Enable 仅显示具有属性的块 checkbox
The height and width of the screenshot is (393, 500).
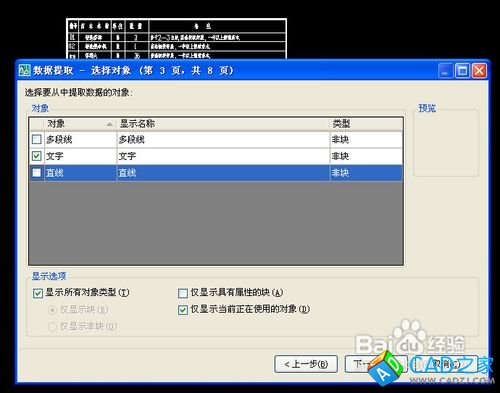(x=183, y=293)
